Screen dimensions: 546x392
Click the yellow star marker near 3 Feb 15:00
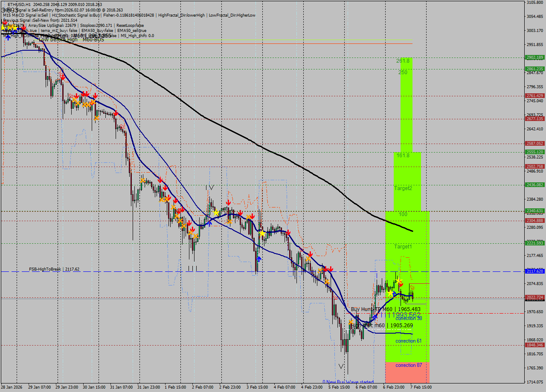[261, 233]
